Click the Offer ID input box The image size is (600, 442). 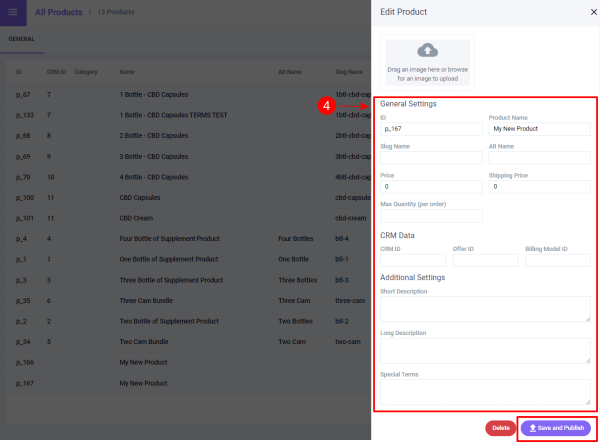coord(485,260)
